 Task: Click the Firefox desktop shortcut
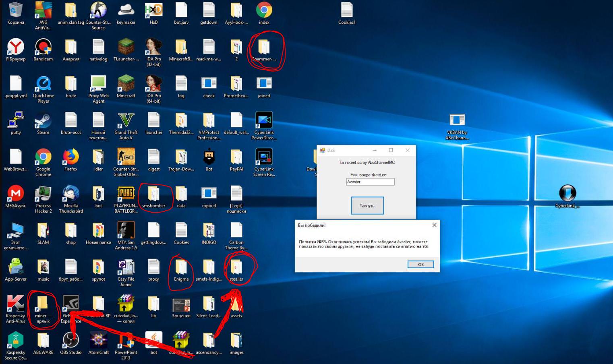[x=71, y=157]
